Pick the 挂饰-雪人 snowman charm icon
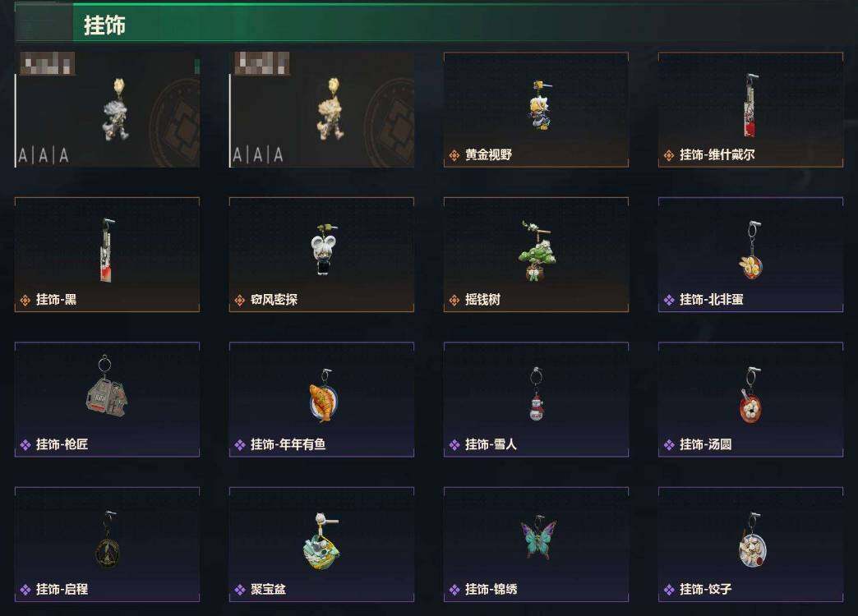The image size is (858, 616). [536, 394]
